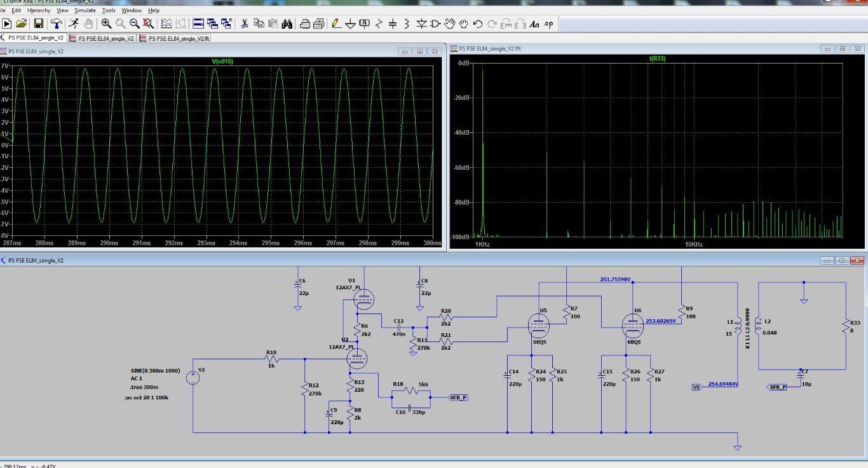Click the New Schematic toolbar icon
This screenshot has width=868, height=468.
(7, 24)
